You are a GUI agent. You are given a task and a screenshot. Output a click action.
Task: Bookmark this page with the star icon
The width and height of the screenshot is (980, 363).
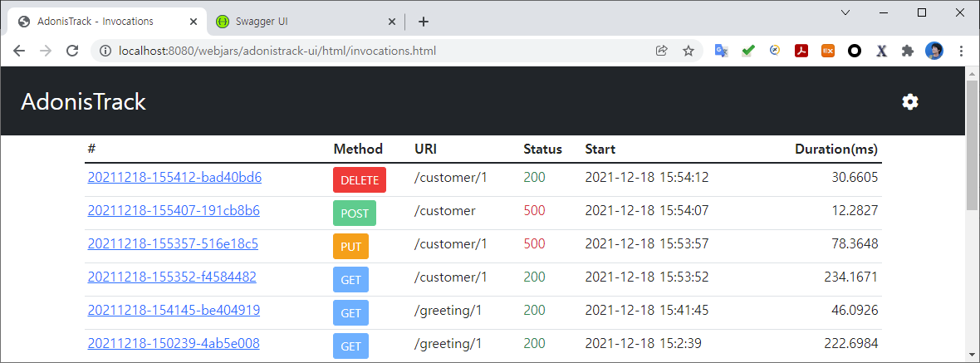[x=688, y=52]
